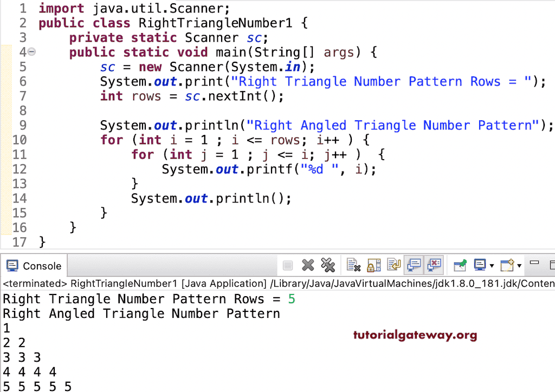
Task: Clear the Console output
Action: (352, 265)
